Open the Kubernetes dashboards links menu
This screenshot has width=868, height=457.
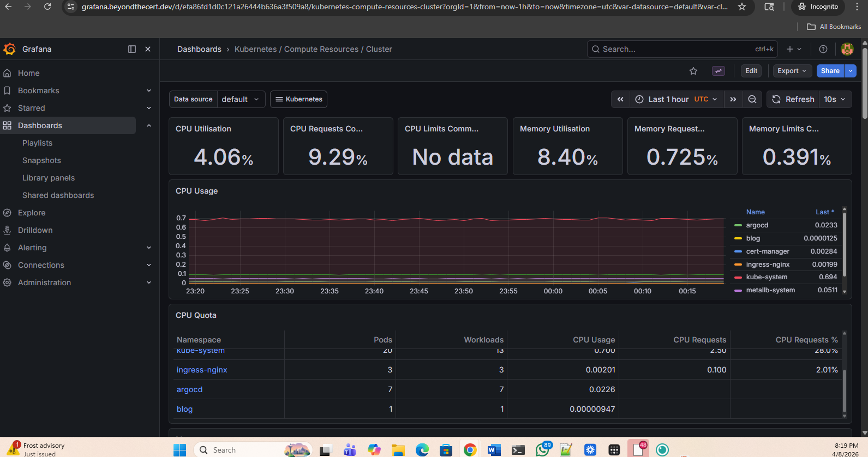pyautogui.click(x=298, y=99)
